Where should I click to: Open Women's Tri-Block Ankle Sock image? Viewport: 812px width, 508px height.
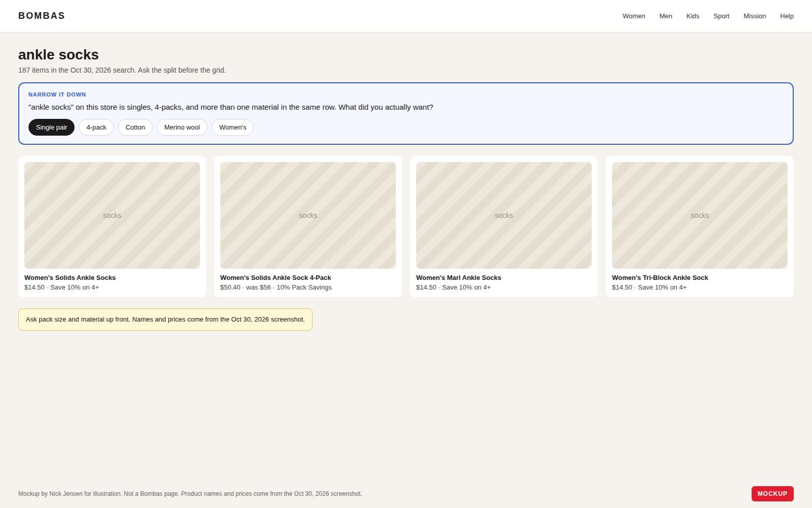(700, 215)
